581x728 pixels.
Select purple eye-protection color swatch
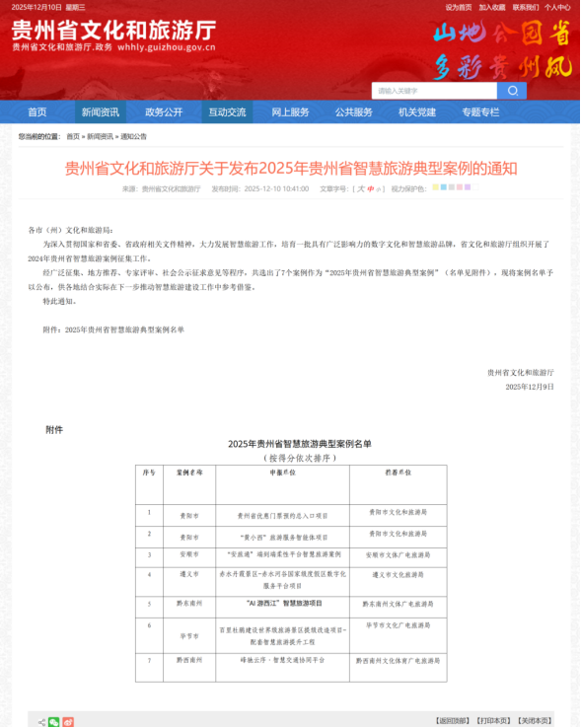(468, 187)
